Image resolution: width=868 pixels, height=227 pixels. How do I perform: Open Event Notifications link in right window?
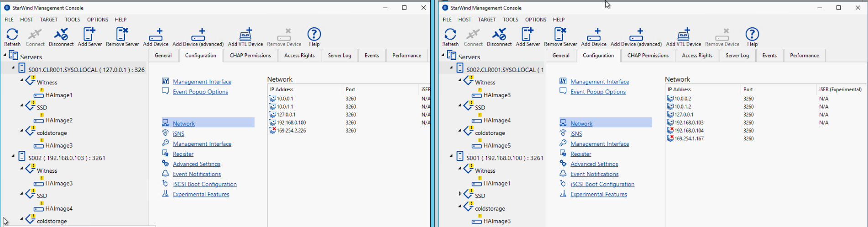[594, 174]
